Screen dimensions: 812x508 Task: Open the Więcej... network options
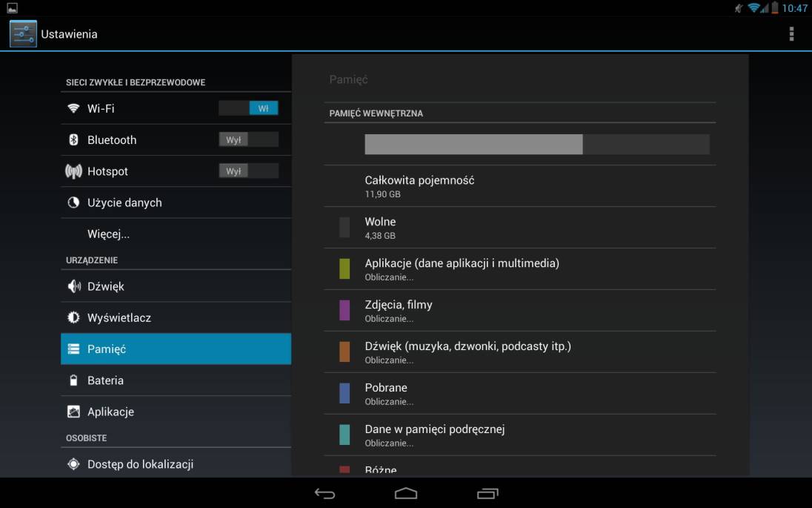pyautogui.click(x=176, y=234)
